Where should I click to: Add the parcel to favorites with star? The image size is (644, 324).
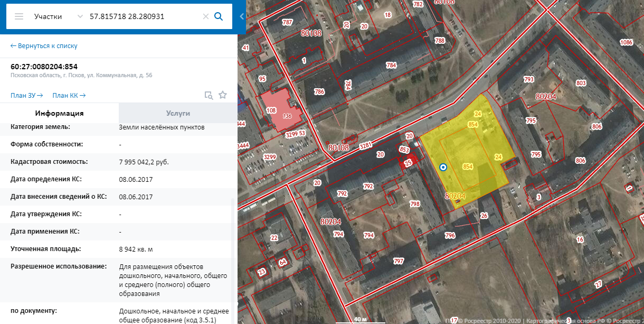223,95
